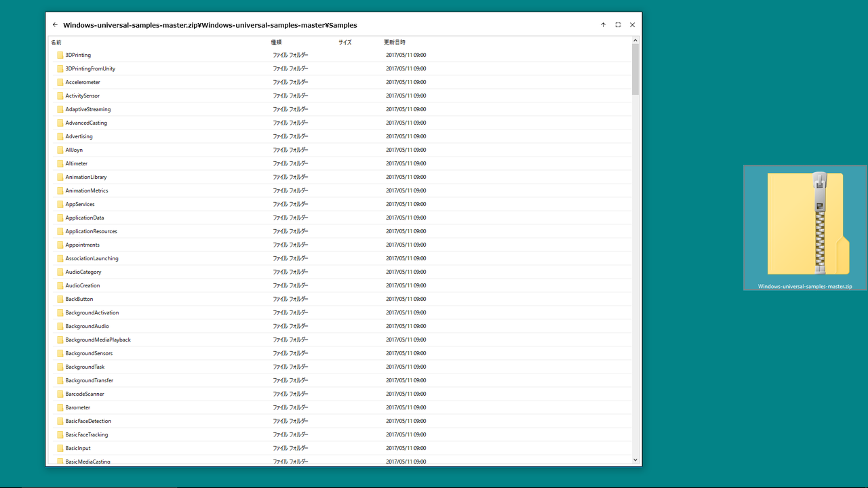
Task: Click the date in the Accelerometer row
Action: point(406,82)
